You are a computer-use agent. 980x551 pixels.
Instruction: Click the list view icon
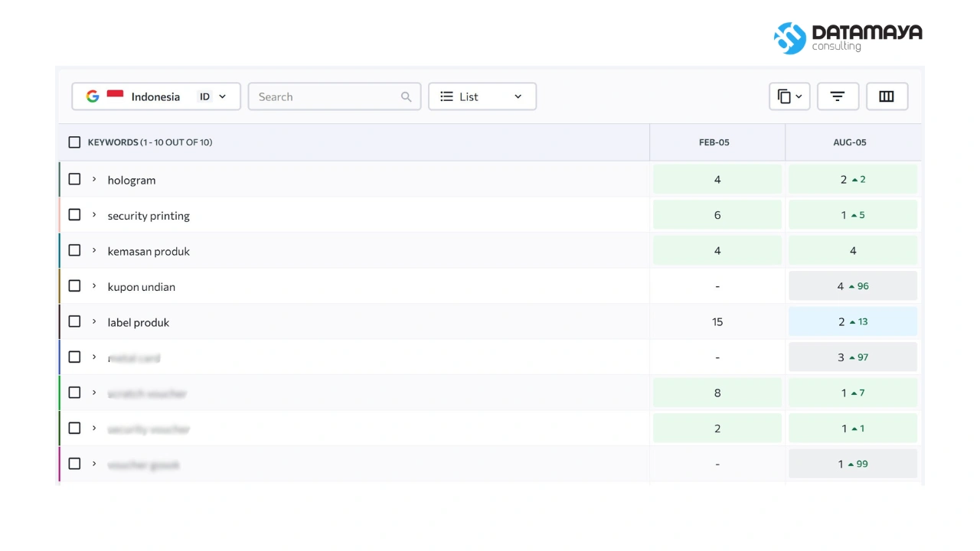[x=447, y=96]
